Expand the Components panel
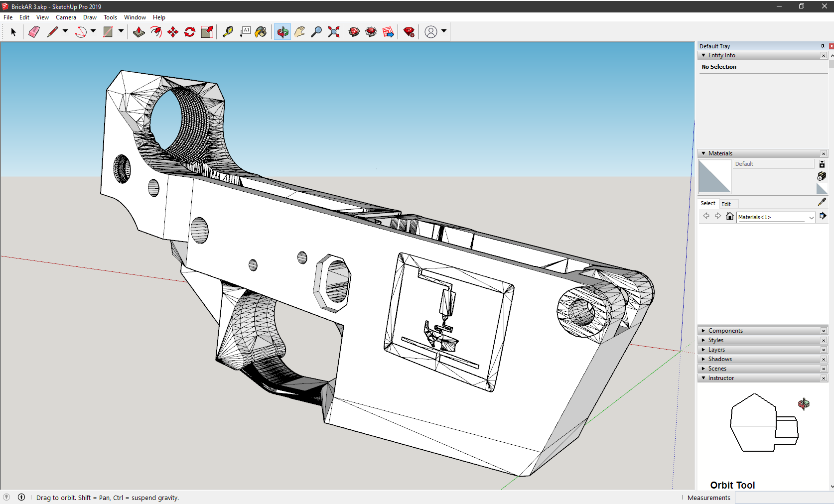The width and height of the screenshot is (834, 504). 725,331
